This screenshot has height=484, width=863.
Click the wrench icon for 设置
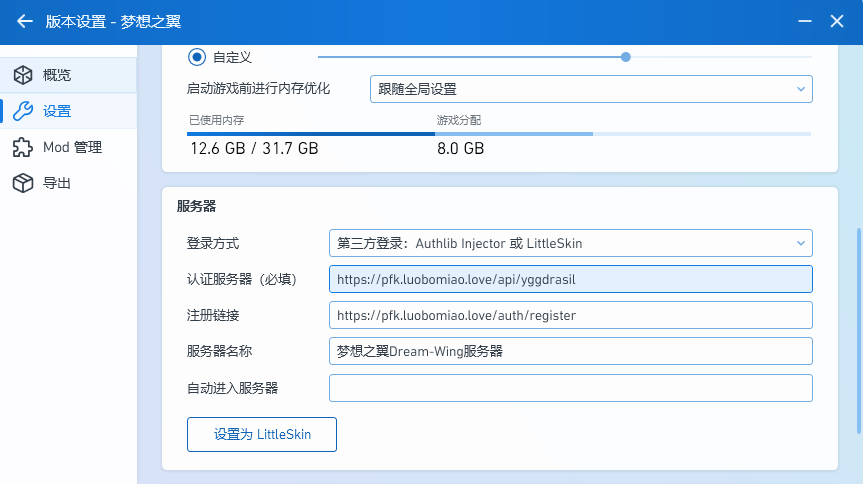click(x=22, y=111)
